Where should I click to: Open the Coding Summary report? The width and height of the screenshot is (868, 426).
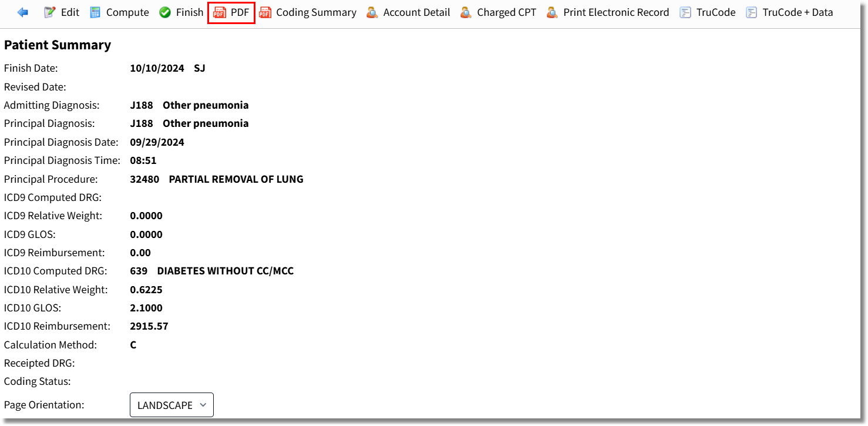(316, 12)
